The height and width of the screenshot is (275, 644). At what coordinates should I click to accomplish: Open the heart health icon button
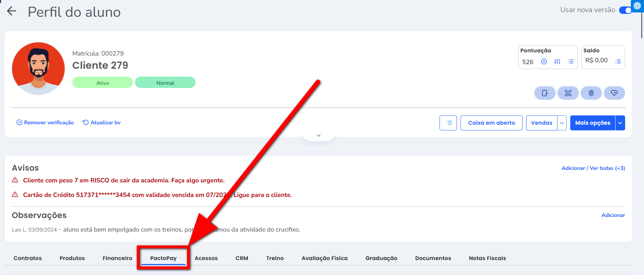pyautogui.click(x=614, y=93)
